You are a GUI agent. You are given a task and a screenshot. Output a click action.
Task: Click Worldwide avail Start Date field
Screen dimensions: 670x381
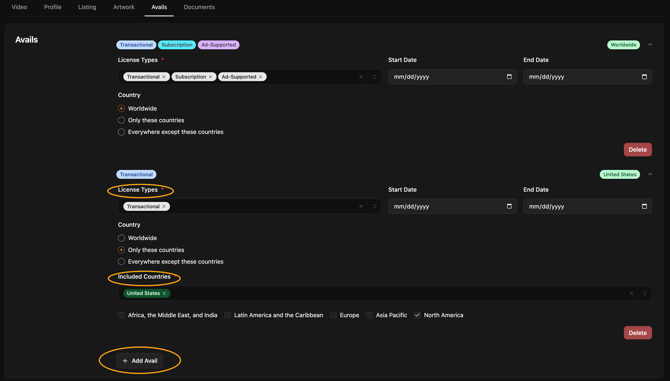click(x=452, y=77)
